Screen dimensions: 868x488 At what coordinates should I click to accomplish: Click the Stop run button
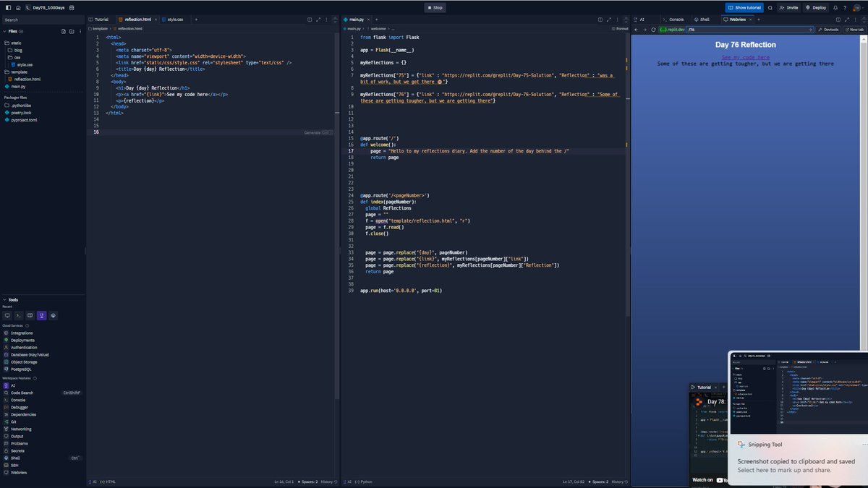(435, 7)
